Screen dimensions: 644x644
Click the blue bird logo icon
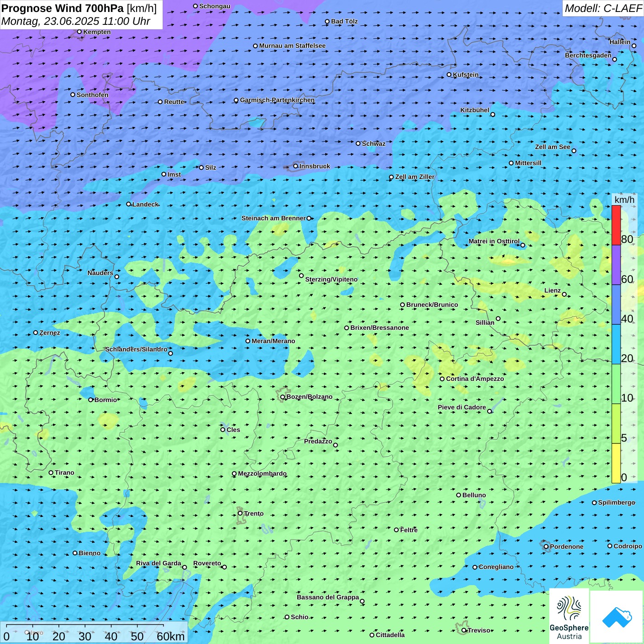(x=616, y=616)
